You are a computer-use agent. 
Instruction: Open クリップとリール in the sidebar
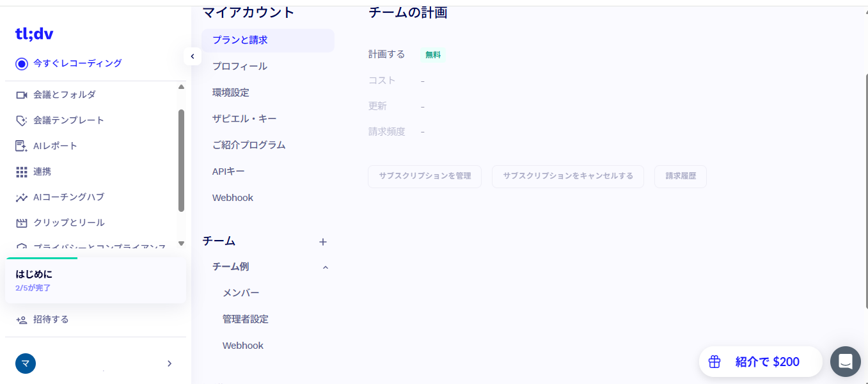tap(69, 223)
